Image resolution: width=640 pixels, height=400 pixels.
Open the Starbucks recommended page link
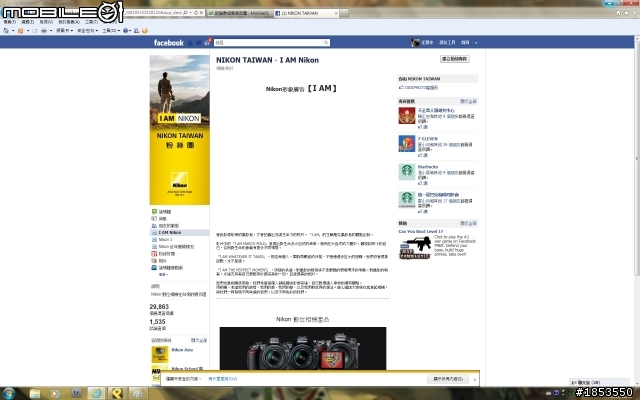click(x=428, y=167)
